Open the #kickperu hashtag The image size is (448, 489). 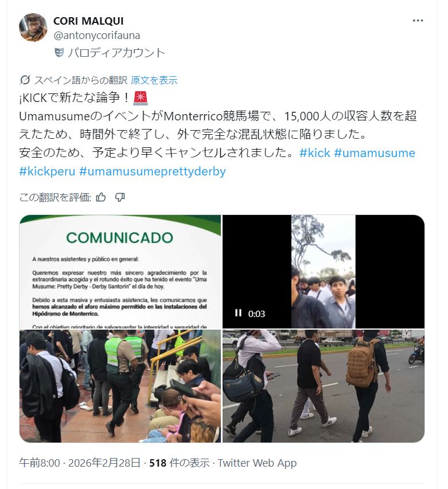click(x=48, y=171)
